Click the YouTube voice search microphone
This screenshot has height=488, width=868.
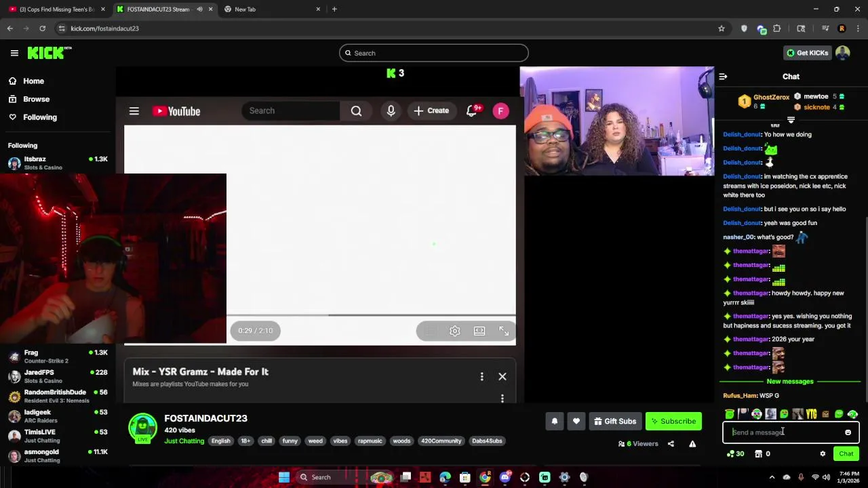pyautogui.click(x=391, y=111)
